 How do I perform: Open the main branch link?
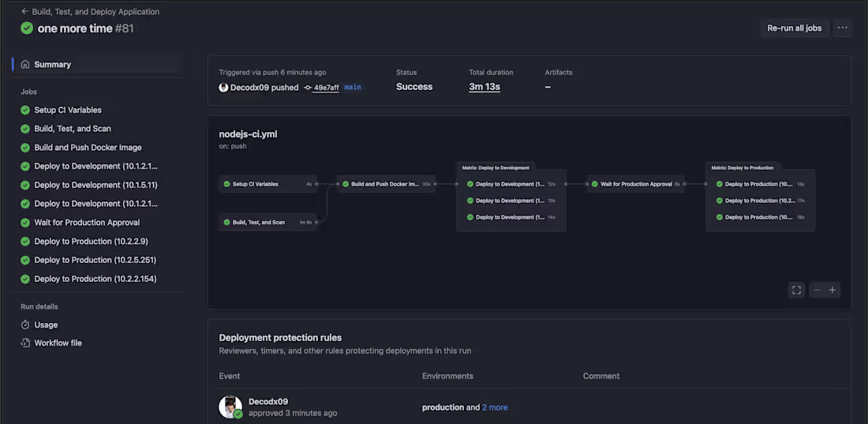(x=353, y=88)
